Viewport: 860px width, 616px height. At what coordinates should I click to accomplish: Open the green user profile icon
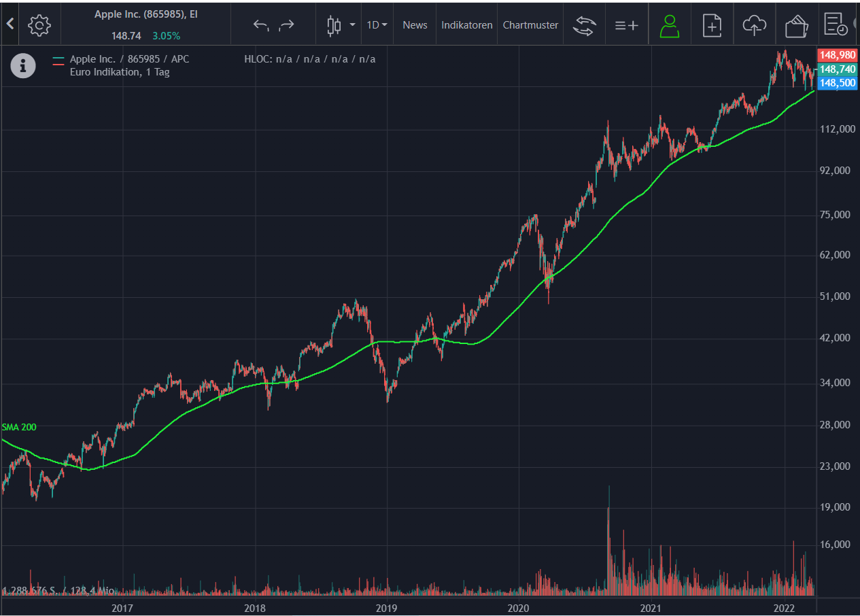click(670, 25)
